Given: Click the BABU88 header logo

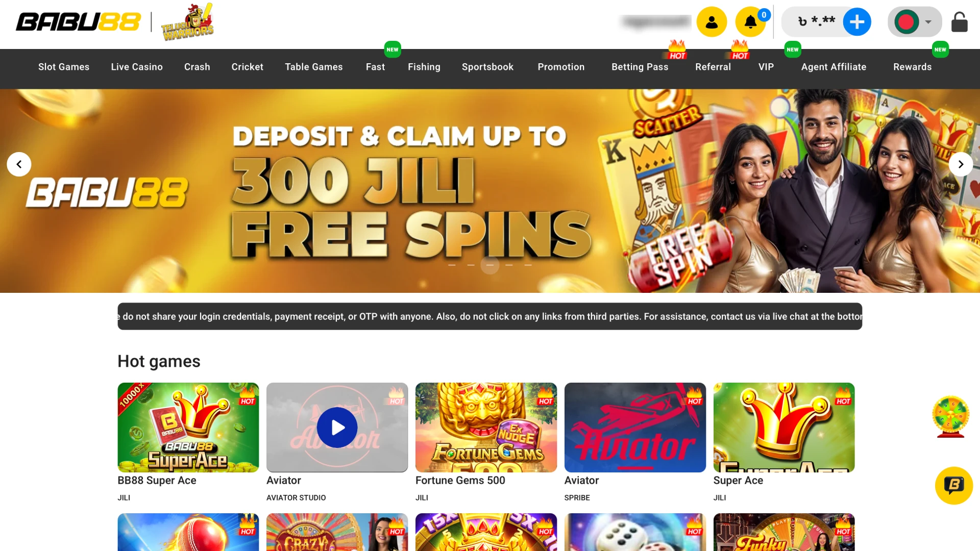Looking at the screenshot, I should click(78, 22).
